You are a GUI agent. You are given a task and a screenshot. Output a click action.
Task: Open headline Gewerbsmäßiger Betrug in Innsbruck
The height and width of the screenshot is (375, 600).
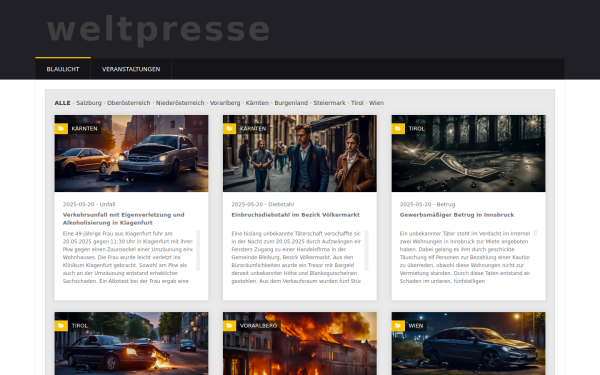tap(457, 215)
